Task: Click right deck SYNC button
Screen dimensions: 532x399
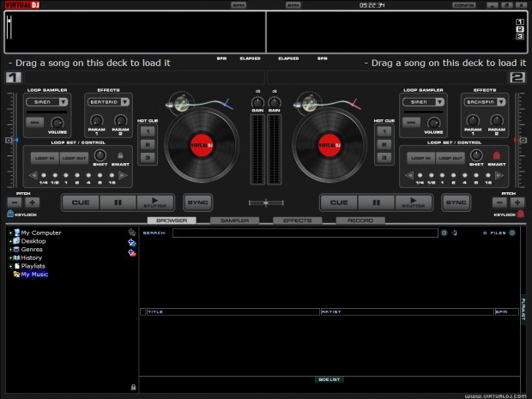Action: (x=456, y=203)
